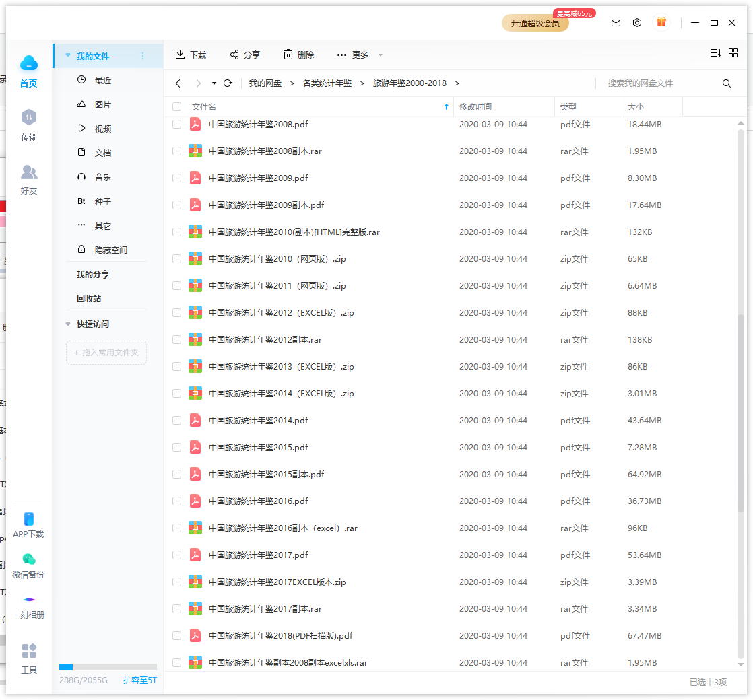753x700 pixels.
Task: Click the mail messages icon in title bar
Action: click(616, 23)
